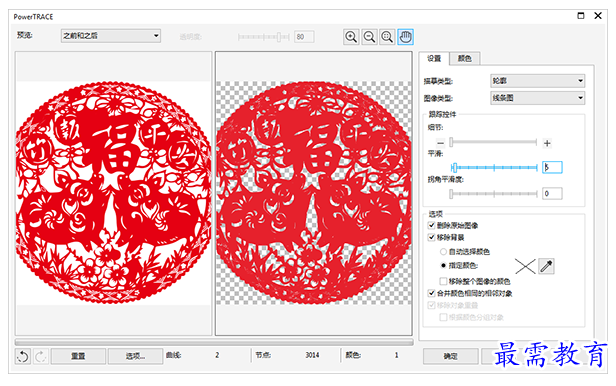Toggle 移除背景 checkbox
The image size is (616, 386).
pos(431,237)
